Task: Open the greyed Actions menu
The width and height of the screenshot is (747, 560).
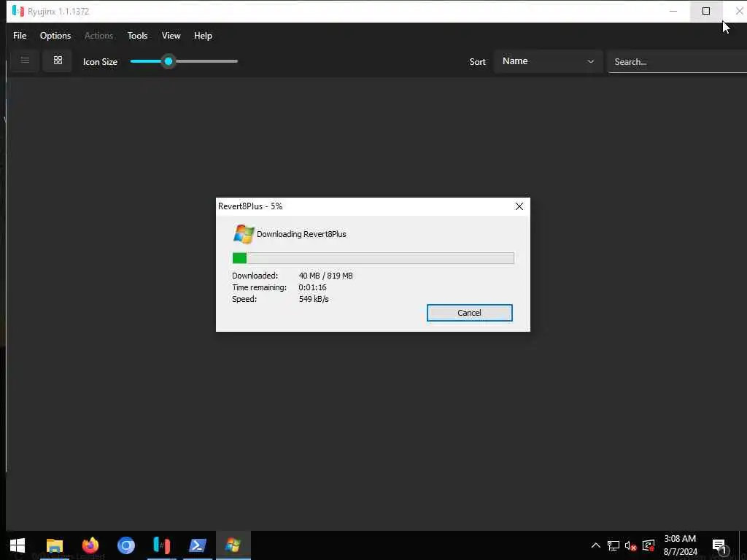Action: pos(98,36)
